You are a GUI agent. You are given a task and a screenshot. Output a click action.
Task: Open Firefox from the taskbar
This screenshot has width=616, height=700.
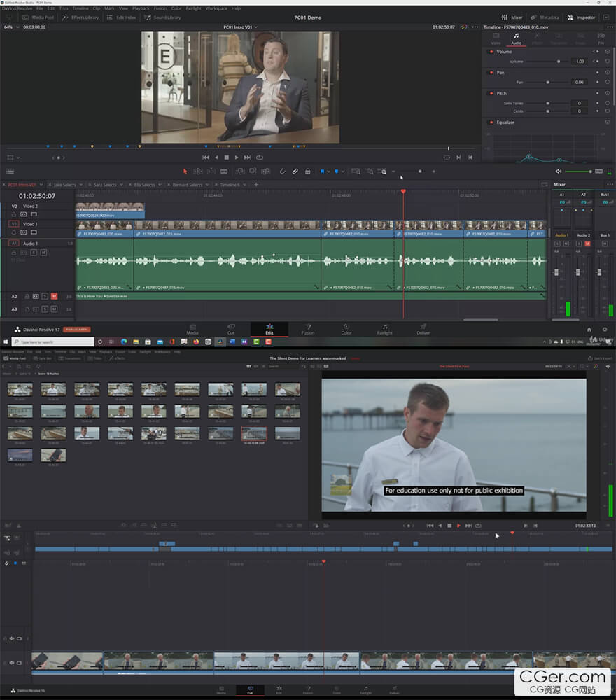[x=196, y=342]
